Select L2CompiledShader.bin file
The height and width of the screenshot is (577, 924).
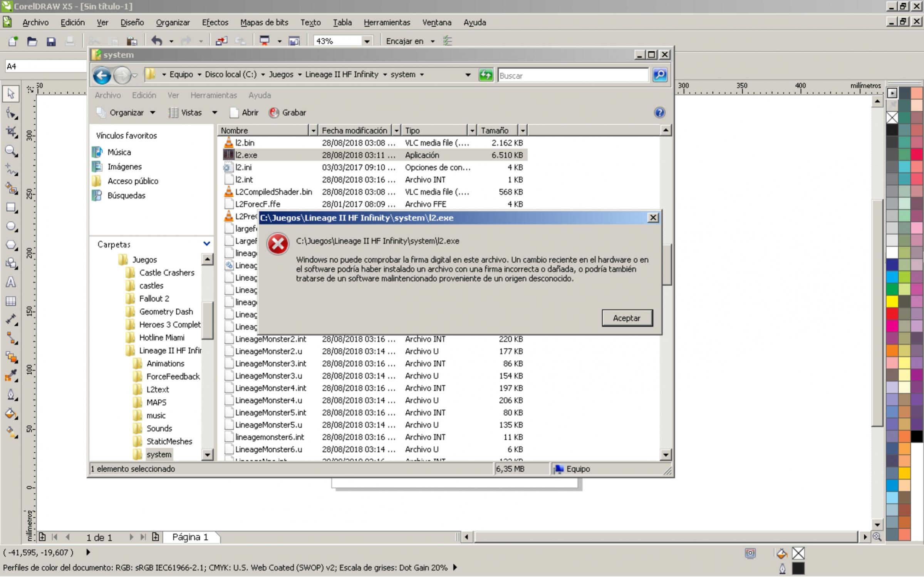(x=273, y=192)
